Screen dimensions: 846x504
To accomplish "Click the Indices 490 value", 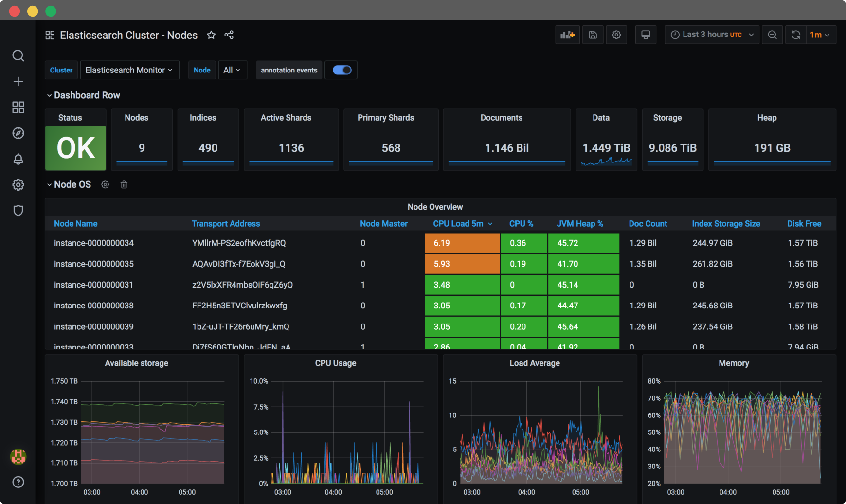I will pos(208,148).
